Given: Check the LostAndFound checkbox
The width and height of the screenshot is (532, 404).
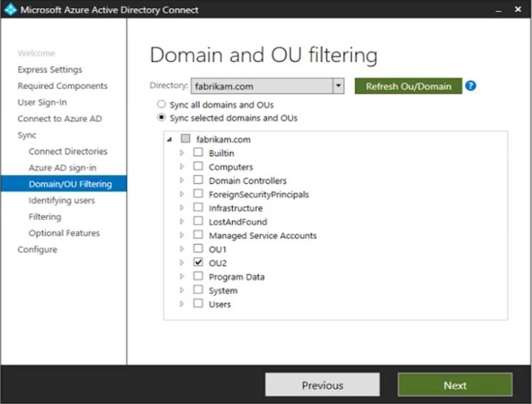Looking at the screenshot, I should 198,221.
